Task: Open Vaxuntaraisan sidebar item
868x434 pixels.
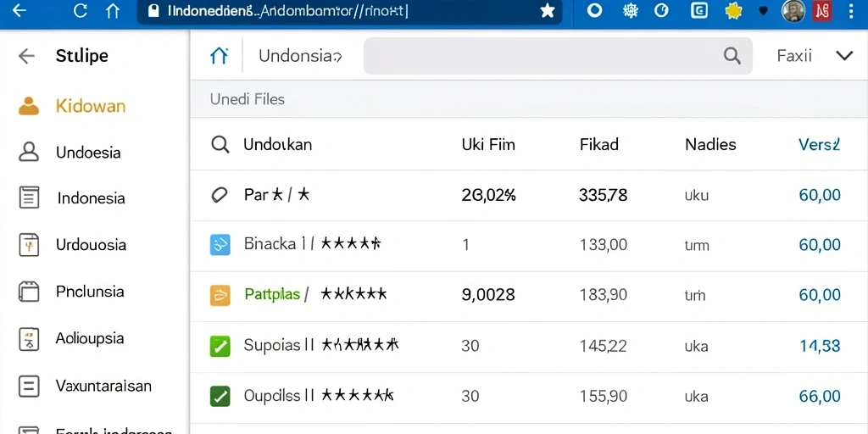Action: point(103,386)
